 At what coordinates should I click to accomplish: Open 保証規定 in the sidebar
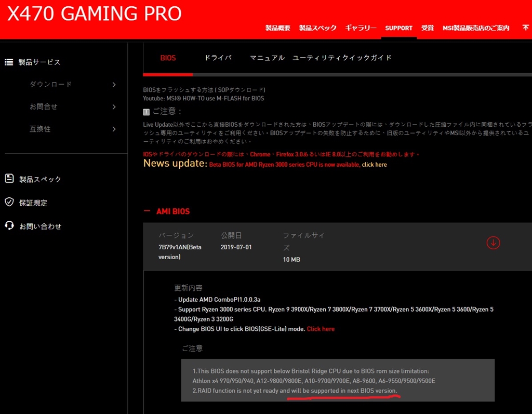click(x=33, y=203)
